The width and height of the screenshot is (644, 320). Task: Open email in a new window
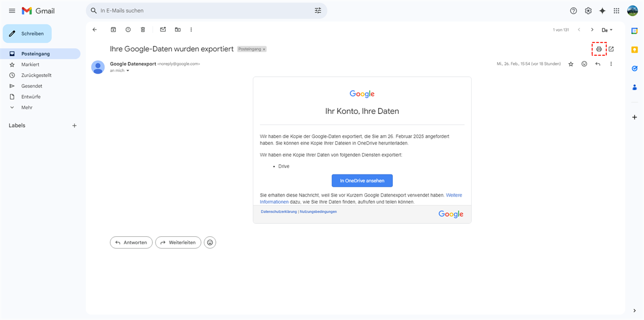[x=611, y=49]
